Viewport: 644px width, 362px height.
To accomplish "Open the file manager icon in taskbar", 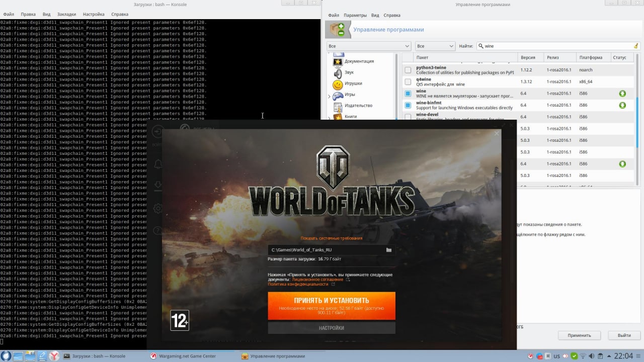I will point(30,356).
